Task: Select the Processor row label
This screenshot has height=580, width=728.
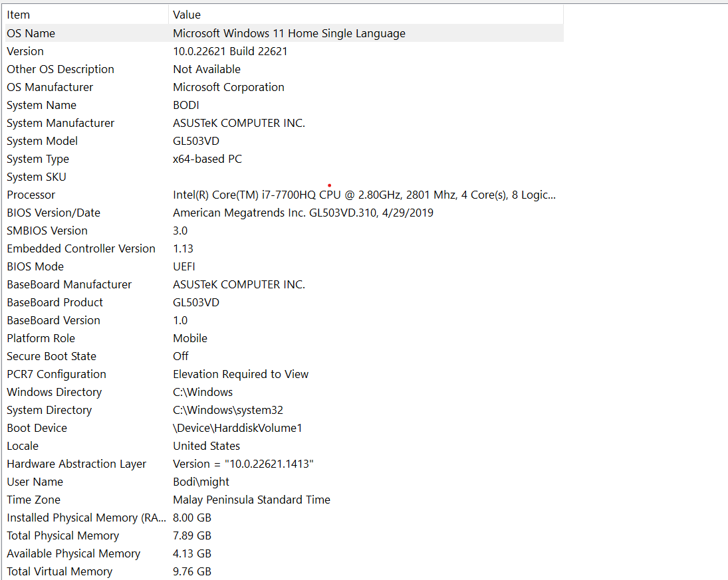Action: pyautogui.click(x=31, y=195)
